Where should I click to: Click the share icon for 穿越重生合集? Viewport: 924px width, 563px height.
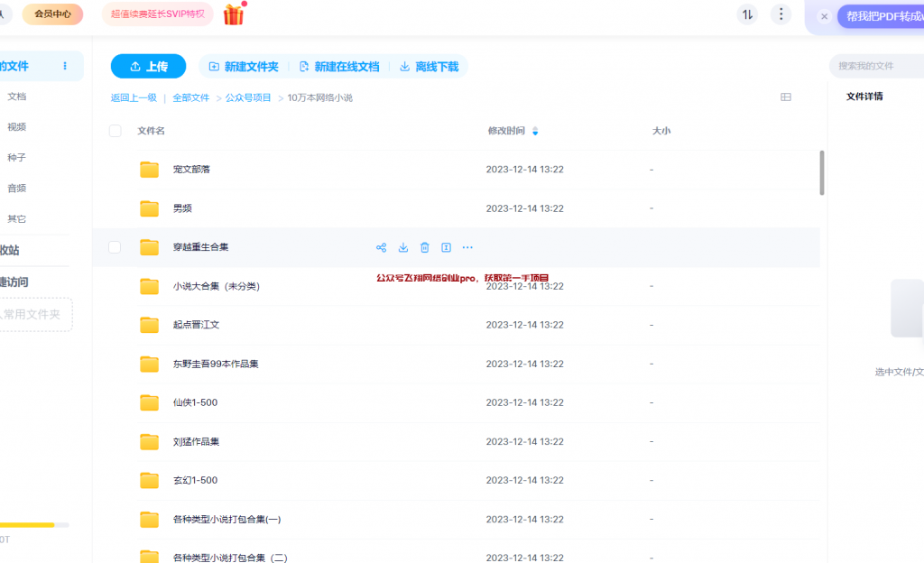381,247
